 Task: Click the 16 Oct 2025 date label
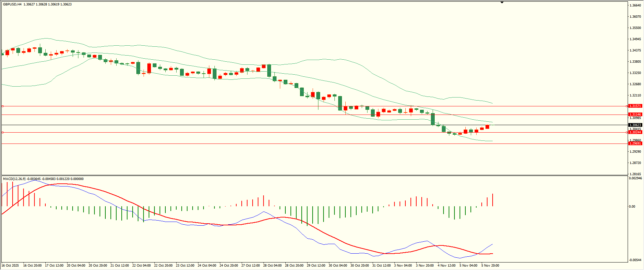[10, 266]
